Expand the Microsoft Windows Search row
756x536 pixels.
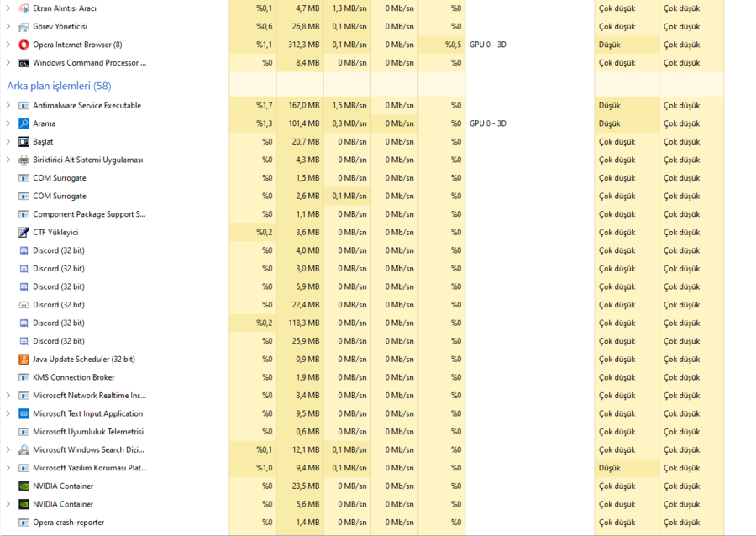[8, 449]
